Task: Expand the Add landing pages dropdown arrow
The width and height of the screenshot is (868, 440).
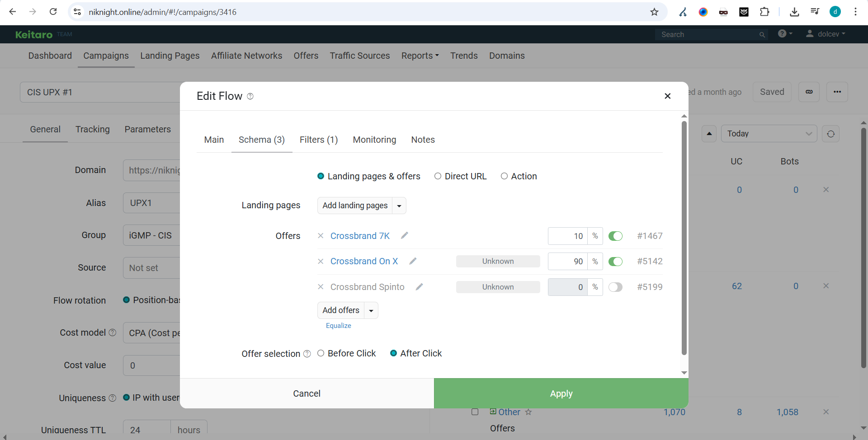Action: point(399,206)
